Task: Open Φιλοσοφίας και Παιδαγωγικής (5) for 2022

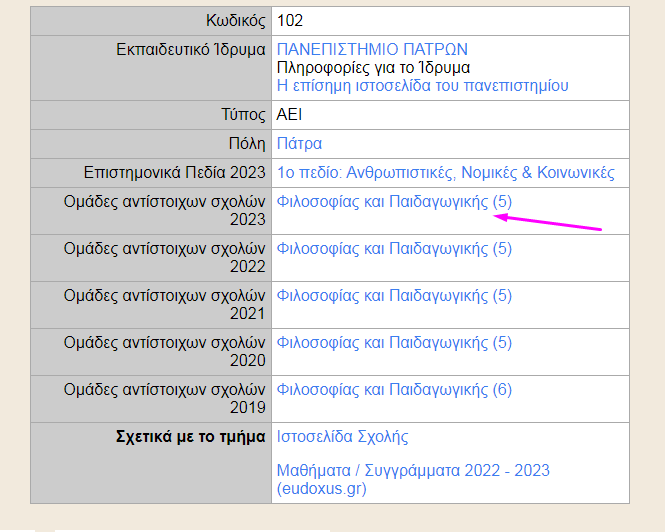Action: (x=393, y=248)
